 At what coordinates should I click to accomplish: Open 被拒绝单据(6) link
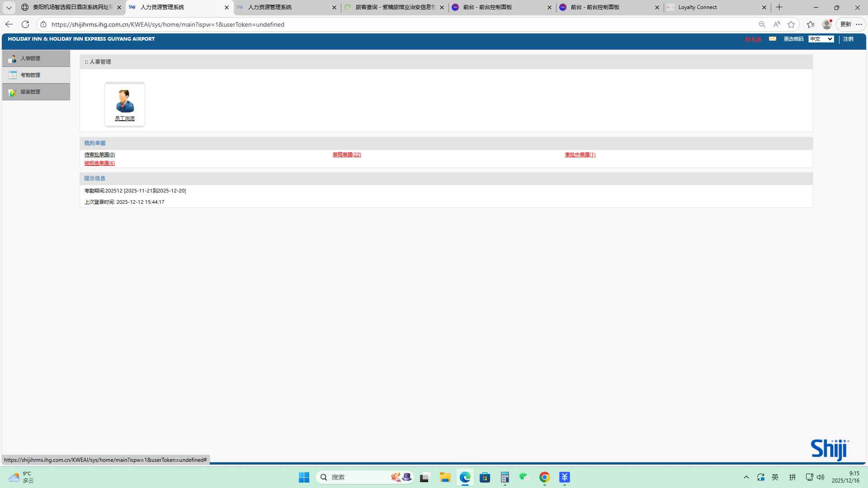[x=99, y=163]
